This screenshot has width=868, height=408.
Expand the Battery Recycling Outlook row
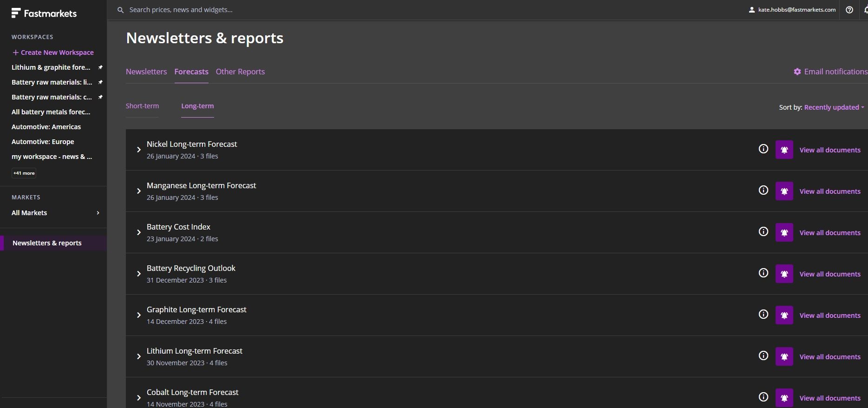pyautogui.click(x=139, y=274)
